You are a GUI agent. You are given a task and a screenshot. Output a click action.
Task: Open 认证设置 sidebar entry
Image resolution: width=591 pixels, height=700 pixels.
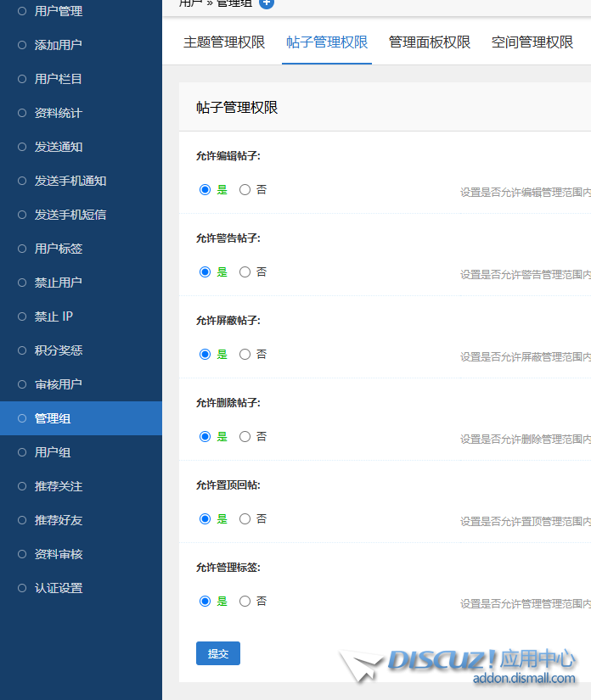tap(59, 588)
